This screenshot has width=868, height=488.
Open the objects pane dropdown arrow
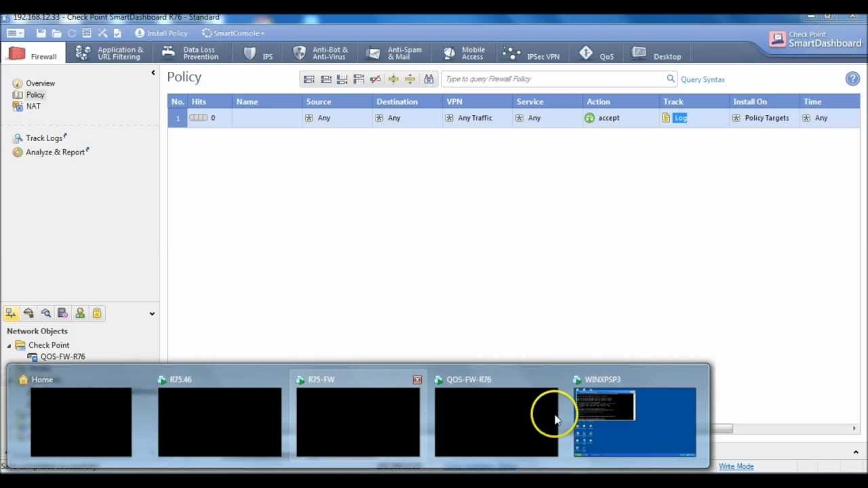point(152,314)
